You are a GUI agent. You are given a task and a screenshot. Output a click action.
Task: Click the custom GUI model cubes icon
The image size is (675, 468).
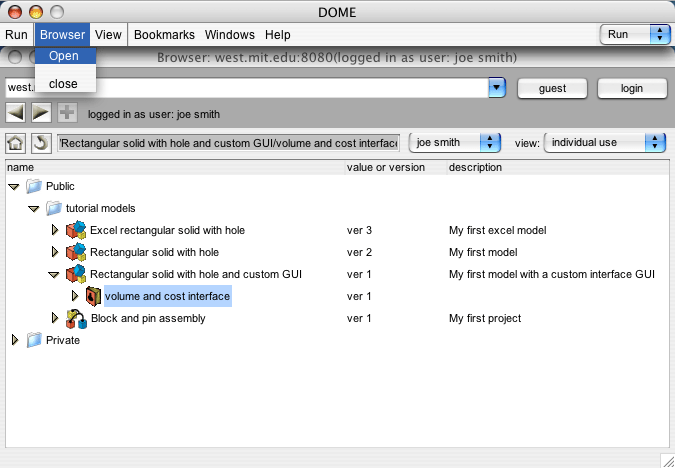76,274
